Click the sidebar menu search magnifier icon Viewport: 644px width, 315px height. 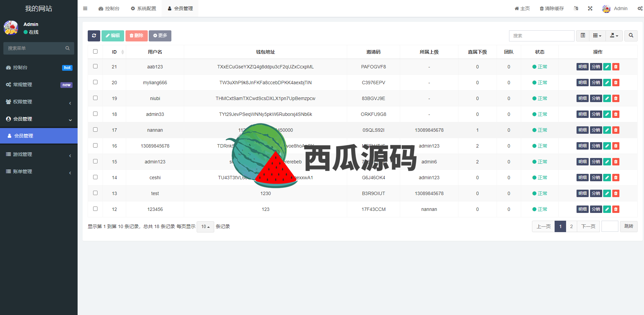click(67, 48)
